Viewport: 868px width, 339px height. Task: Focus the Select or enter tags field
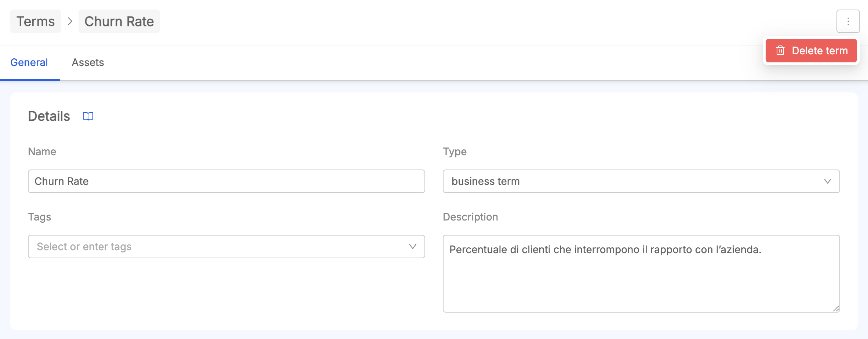tap(226, 247)
